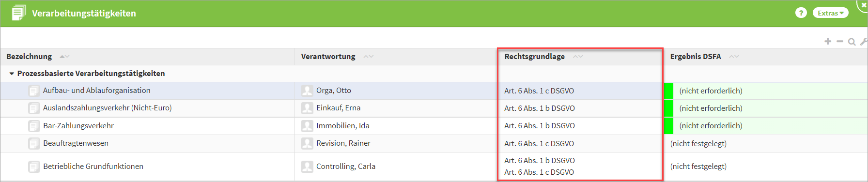The height and width of the screenshot is (182, 868).
Task: Click document icon of Auslandszahlungsverkehr row
Action: pyautogui.click(x=34, y=108)
